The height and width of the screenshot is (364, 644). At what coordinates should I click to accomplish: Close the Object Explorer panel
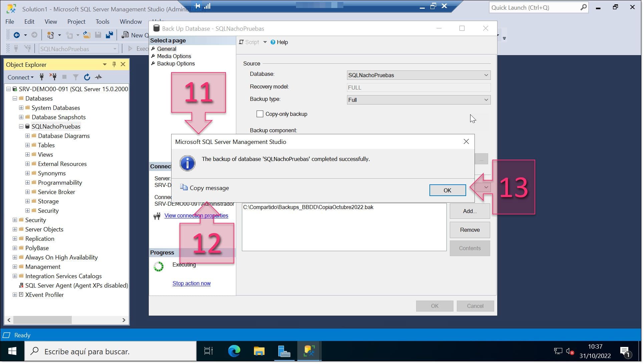(123, 65)
